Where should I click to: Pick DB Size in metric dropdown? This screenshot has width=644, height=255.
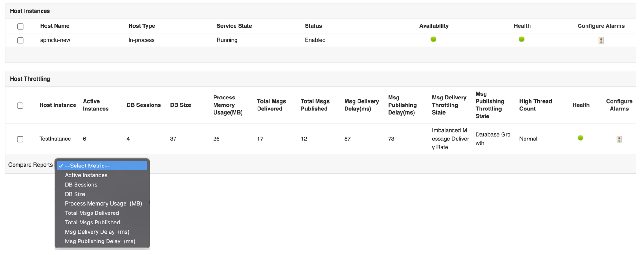75,194
